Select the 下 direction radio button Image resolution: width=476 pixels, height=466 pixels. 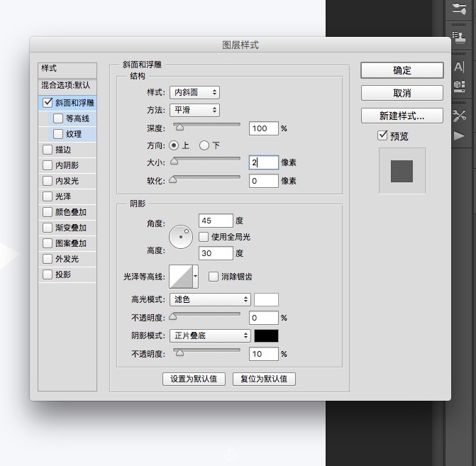[x=204, y=145]
